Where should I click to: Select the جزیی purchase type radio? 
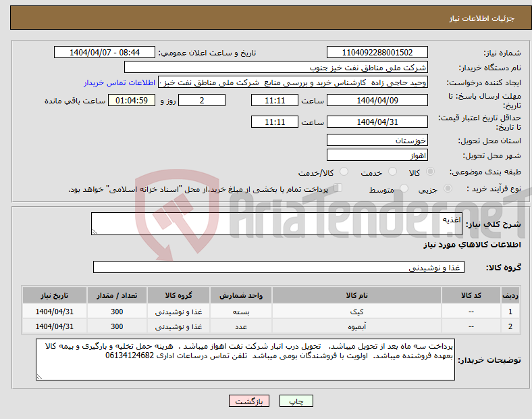click(x=448, y=188)
